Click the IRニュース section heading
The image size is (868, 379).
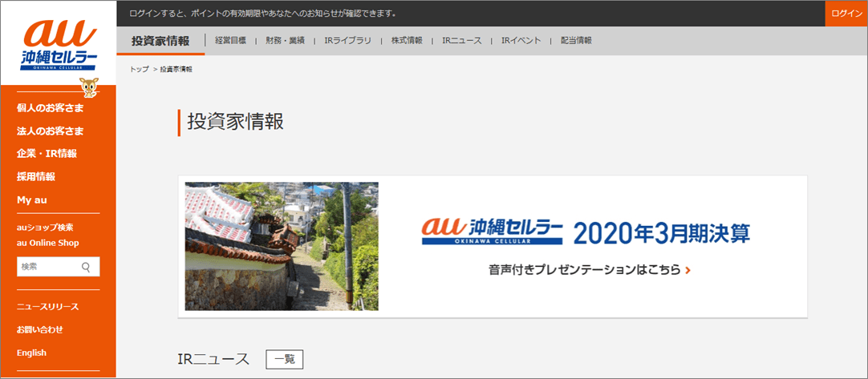(x=213, y=359)
